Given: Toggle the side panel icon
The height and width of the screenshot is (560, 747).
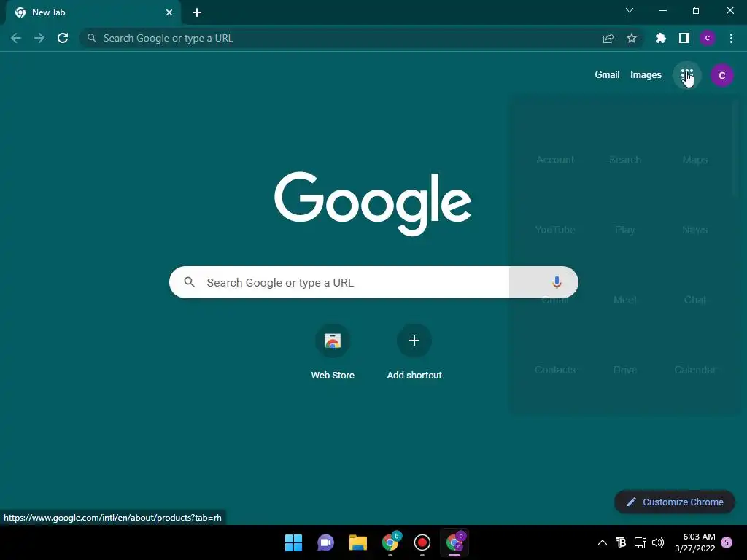Looking at the screenshot, I should (x=684, y=38).
